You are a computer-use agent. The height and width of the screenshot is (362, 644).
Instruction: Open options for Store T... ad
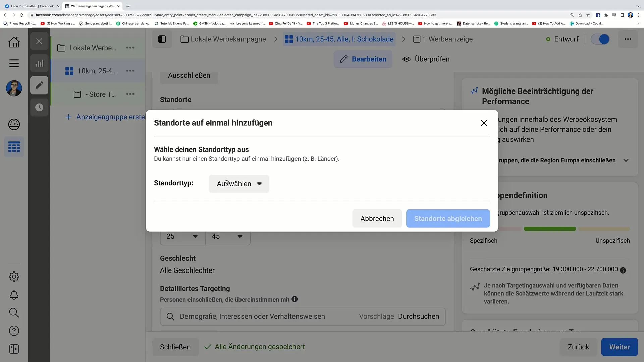pos(130,94)
